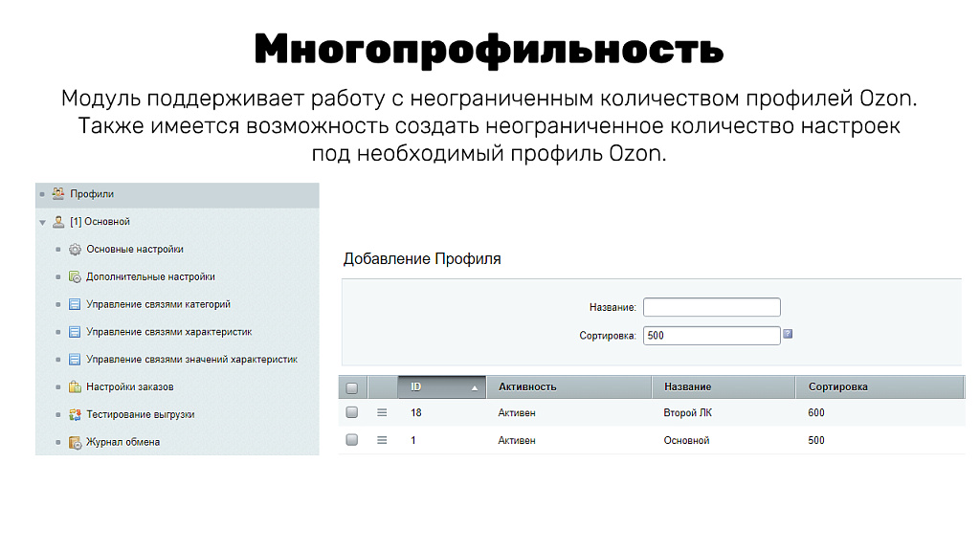
Task: Open the hamburger menu on row 18
Action: point(382,411)
